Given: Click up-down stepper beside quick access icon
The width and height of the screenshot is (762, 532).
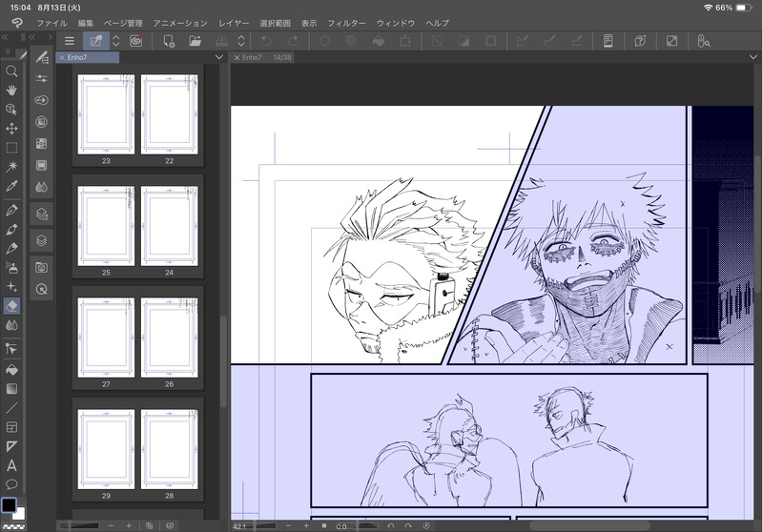Looking at the screenshot, I should 116,41.
